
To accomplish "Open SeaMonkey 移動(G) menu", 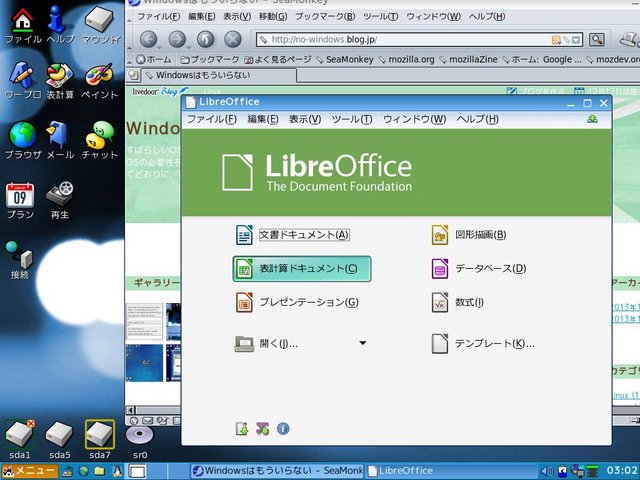I will coord(273,17).
